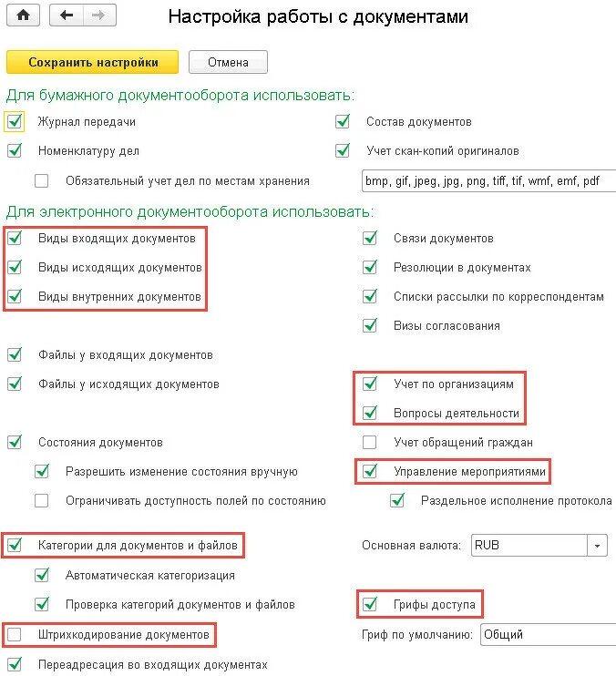Go forward with the right arrow

click(x=98, y=15)
